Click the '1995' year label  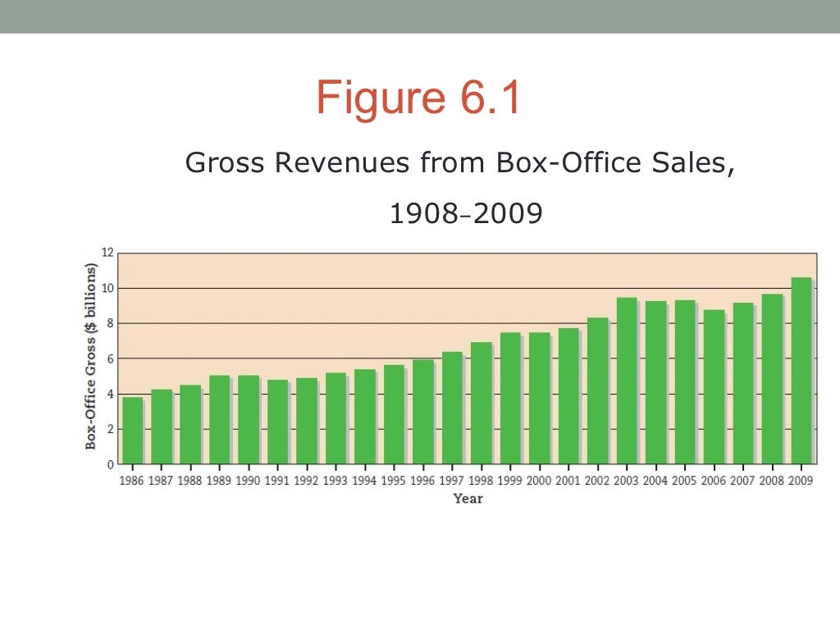tap(393, 481)
